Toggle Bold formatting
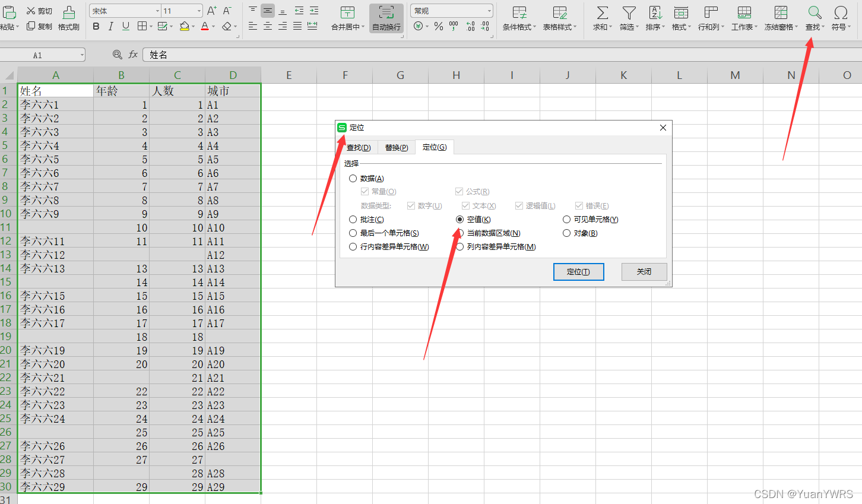 pos(96,26)
